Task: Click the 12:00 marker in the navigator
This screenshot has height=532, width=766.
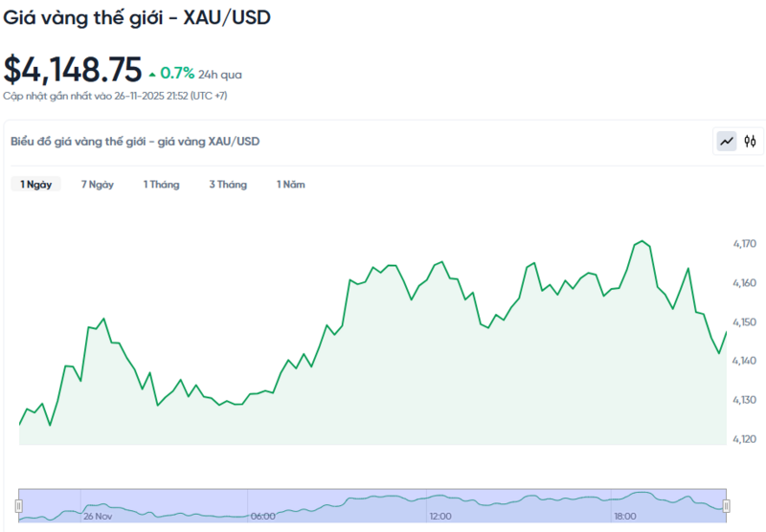Action: pos(440,516)
